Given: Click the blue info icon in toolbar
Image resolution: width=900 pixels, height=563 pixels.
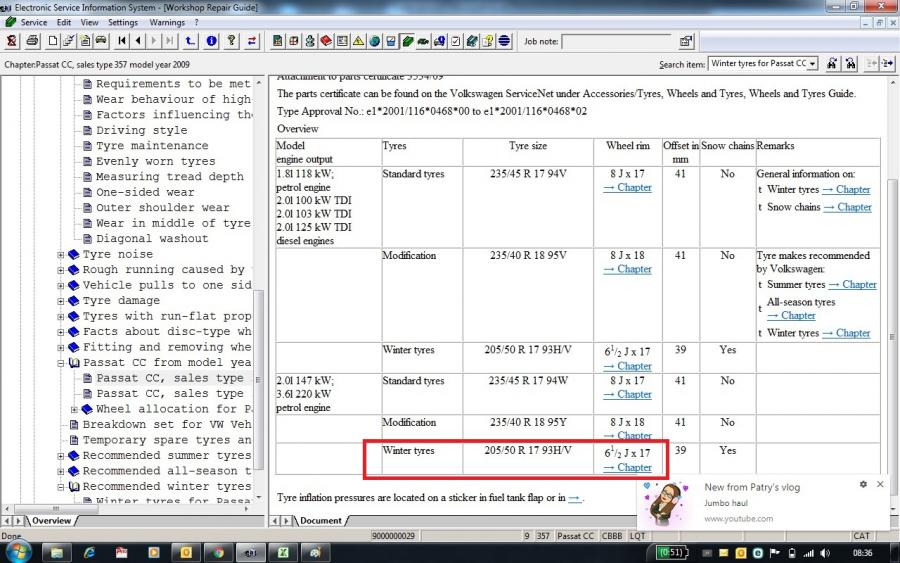Looking at the screenshot, I should (x=211, y=41).
